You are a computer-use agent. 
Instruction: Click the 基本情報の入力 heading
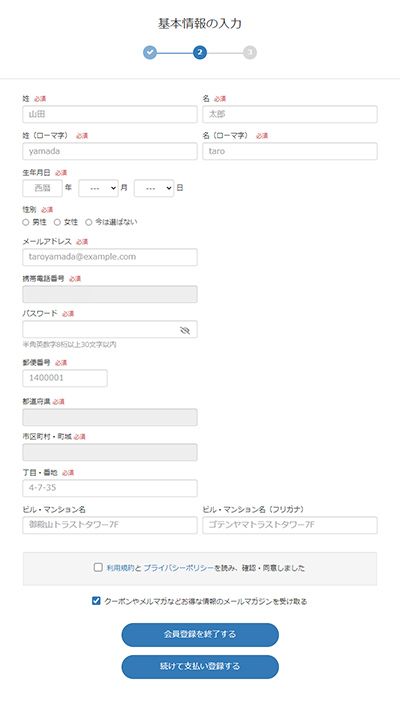(x=200, y=24)
